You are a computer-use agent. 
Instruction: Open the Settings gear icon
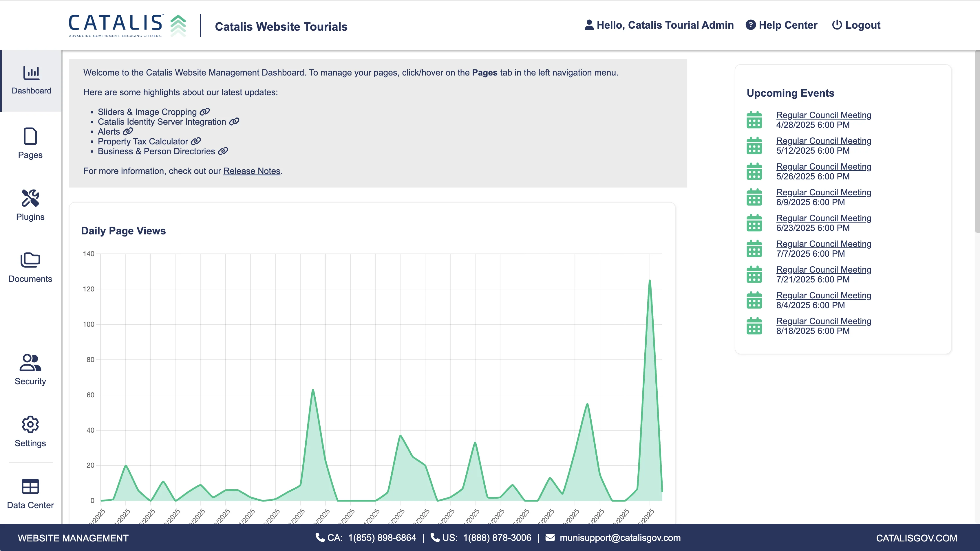click(30, 424)
